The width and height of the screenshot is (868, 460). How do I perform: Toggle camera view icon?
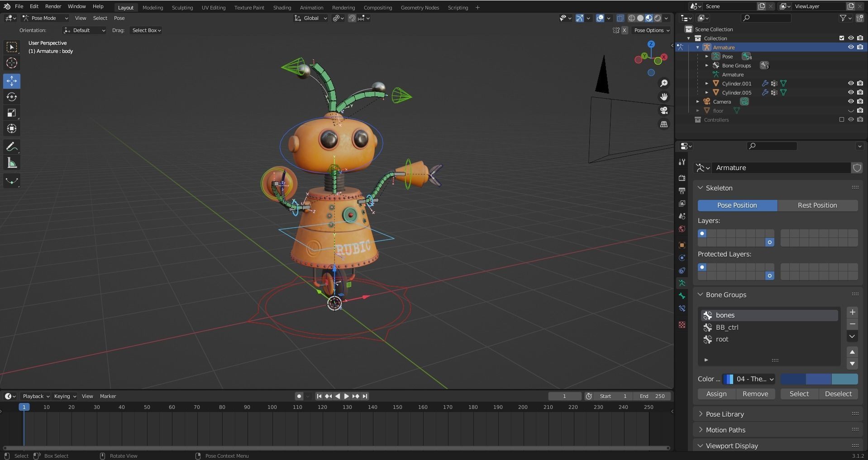(x=664, y=110)
